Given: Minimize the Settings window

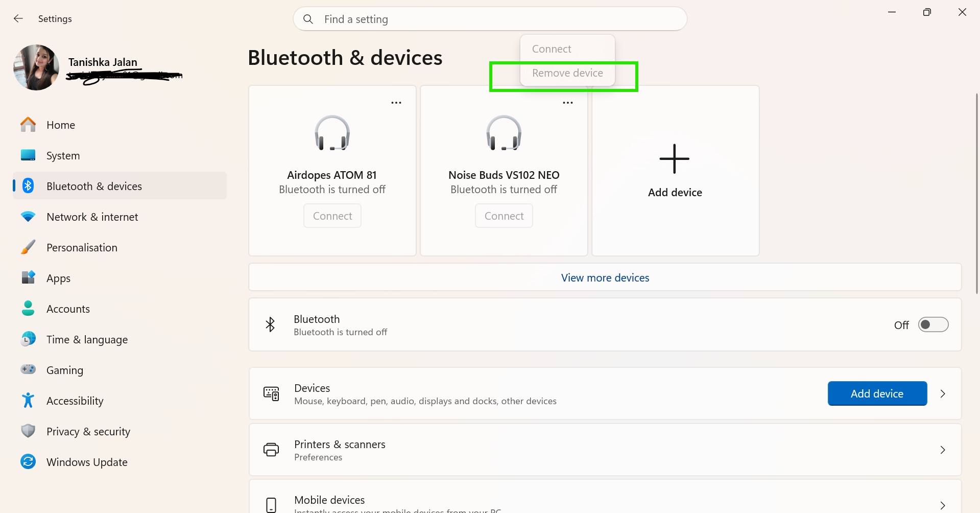Looking at the screenshot, I should click(x=892, y=12).
